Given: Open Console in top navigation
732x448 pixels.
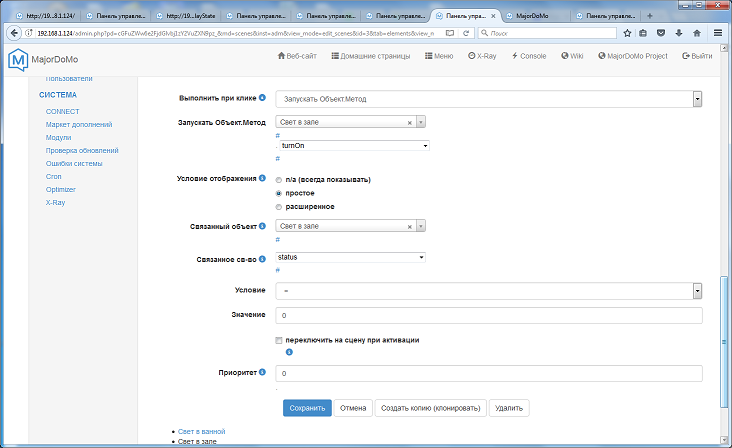Looking at the screenshot, I should pyautogui.click(x=529, y=56).
